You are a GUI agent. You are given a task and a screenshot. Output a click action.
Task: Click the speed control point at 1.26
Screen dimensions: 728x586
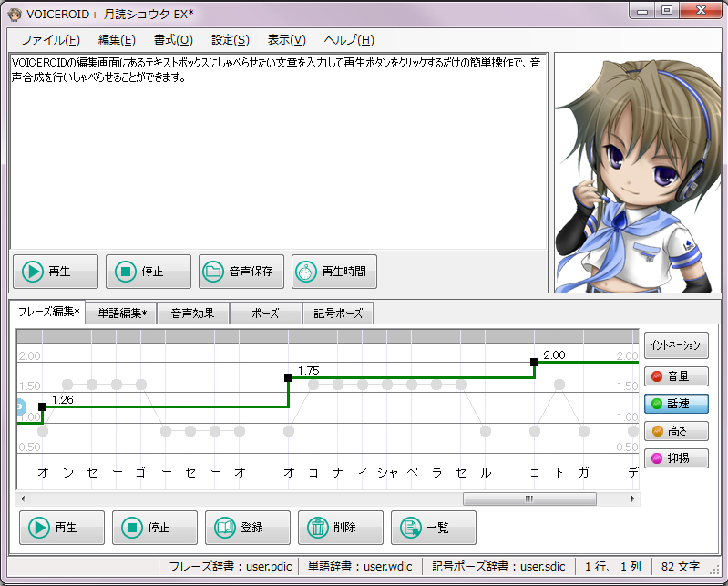pyautogui.click(x=42, y=406)
